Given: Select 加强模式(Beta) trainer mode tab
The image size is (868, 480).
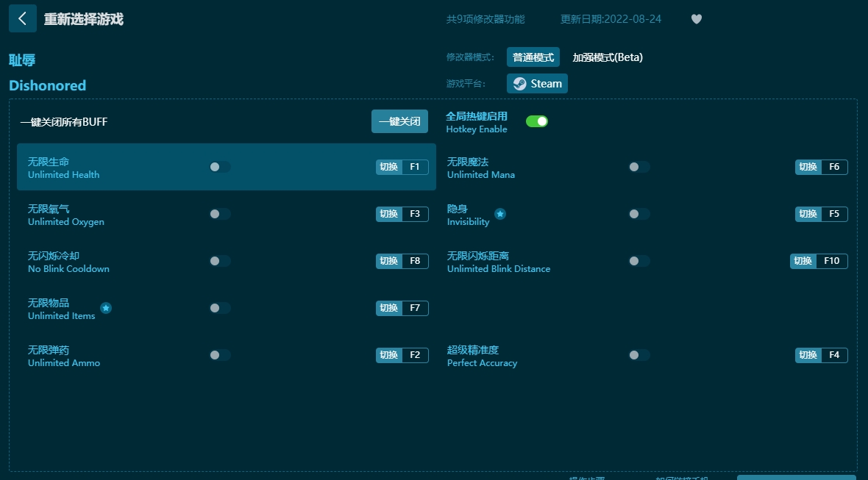Looking at the screenshot, I should point(608,57).
